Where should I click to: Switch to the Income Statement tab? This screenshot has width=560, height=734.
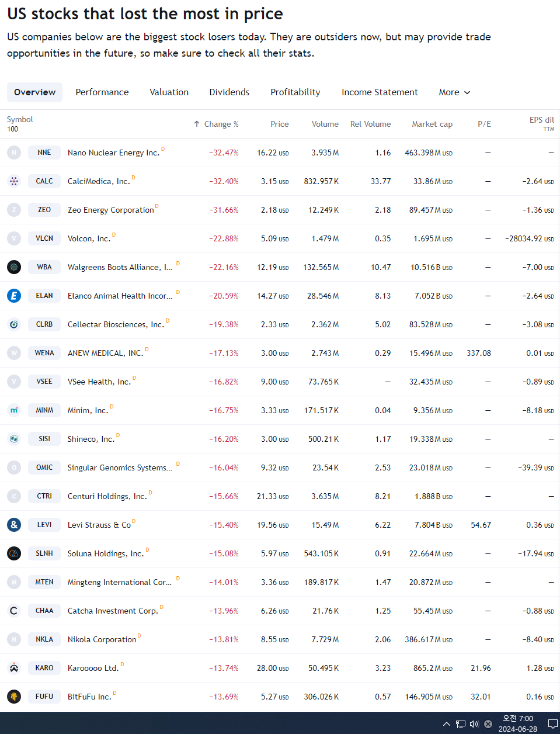pyautogui.click(x=380, y=92)
